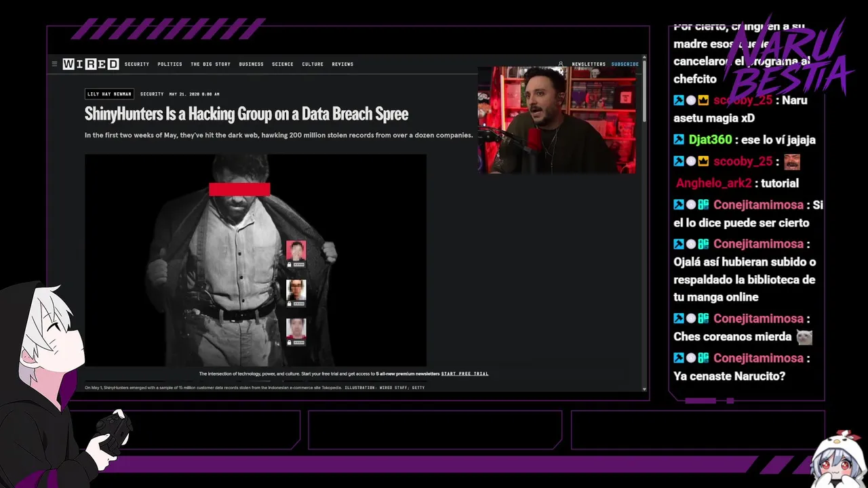Image resolution: width=868 pixels, height=488 pixels.
Task: Select Culture in the WIRED menu
Action: [313, 64]
